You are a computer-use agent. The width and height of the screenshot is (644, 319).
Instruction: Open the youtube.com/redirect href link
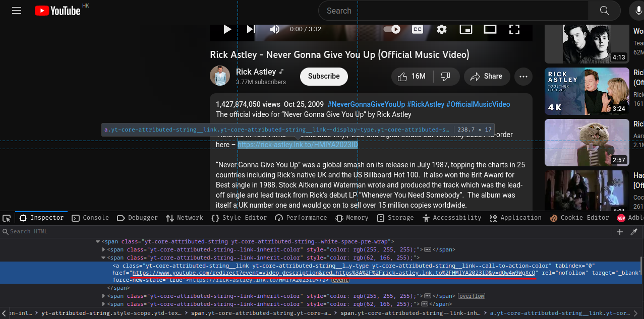[333, 273]
